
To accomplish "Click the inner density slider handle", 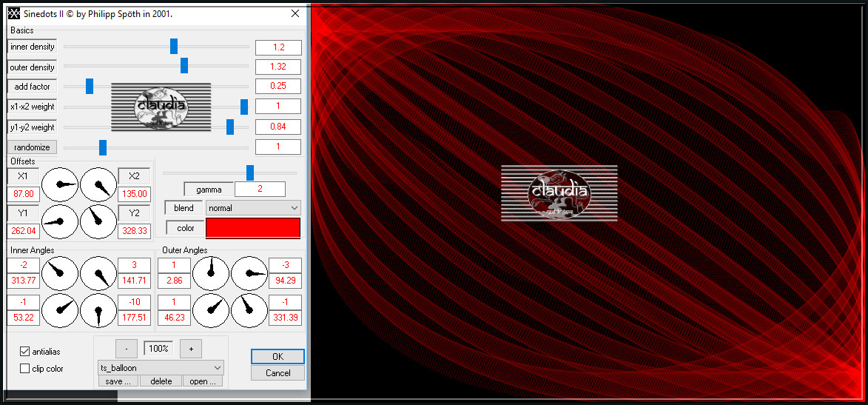I will [174, 46].
